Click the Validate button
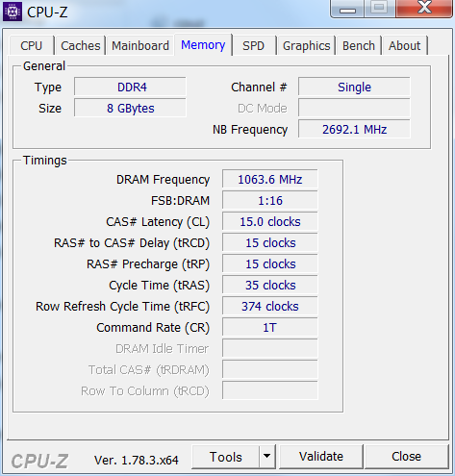 coord(321,456)
